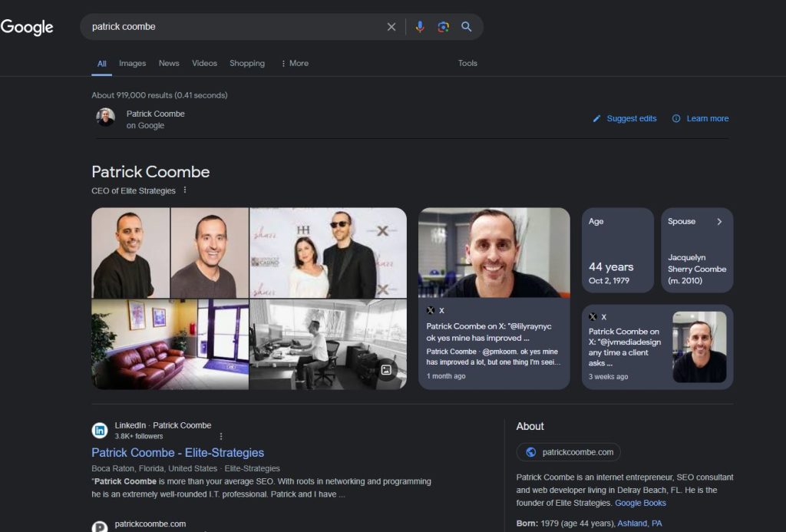Viewport: 786px width, 532px height.
Task: Click the Google logo
Action: pyautogui.click(x=27, y=27)
